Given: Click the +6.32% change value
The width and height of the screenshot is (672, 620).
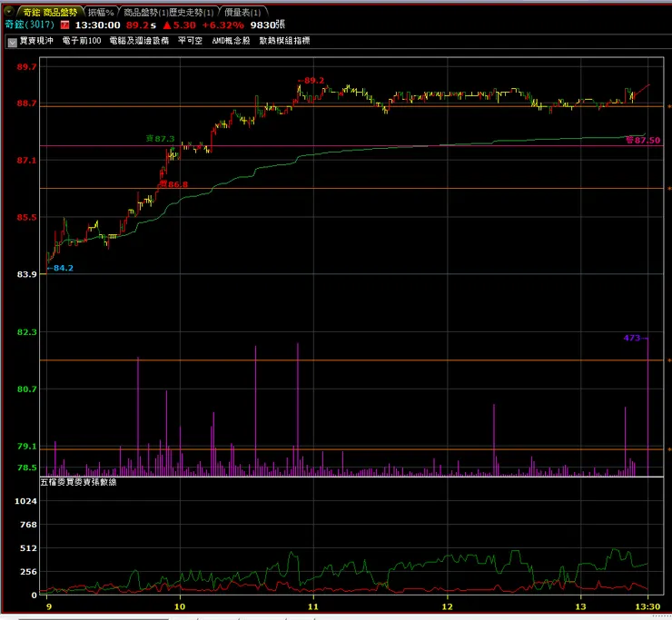Looking at the screenshot, I should pyautogui.click(x=222, y=25).
